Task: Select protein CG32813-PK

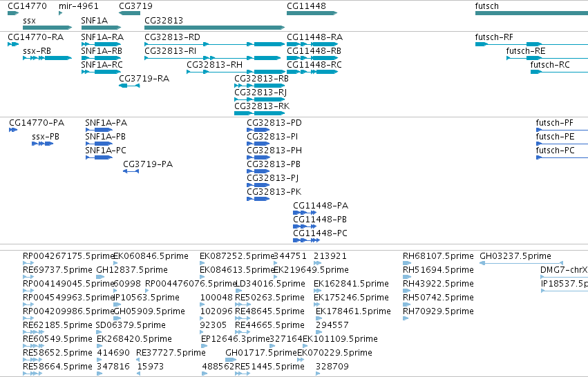Action: (258, 200)
